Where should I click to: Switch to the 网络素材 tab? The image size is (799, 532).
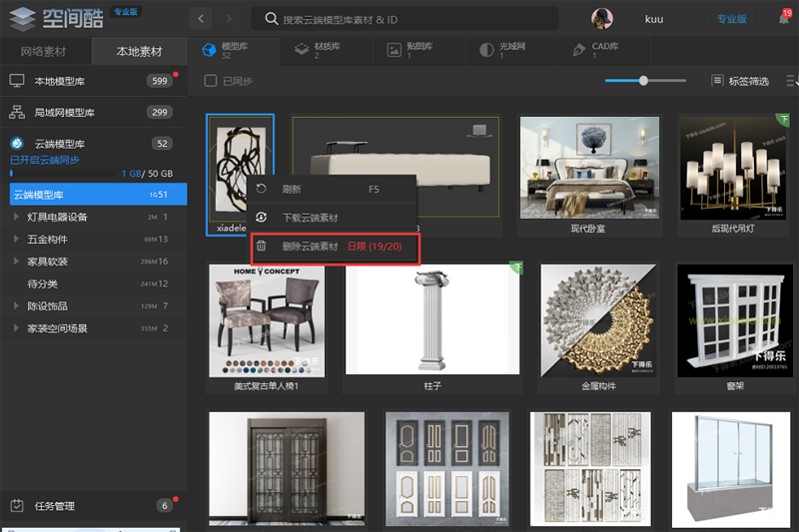coord(45,51)
